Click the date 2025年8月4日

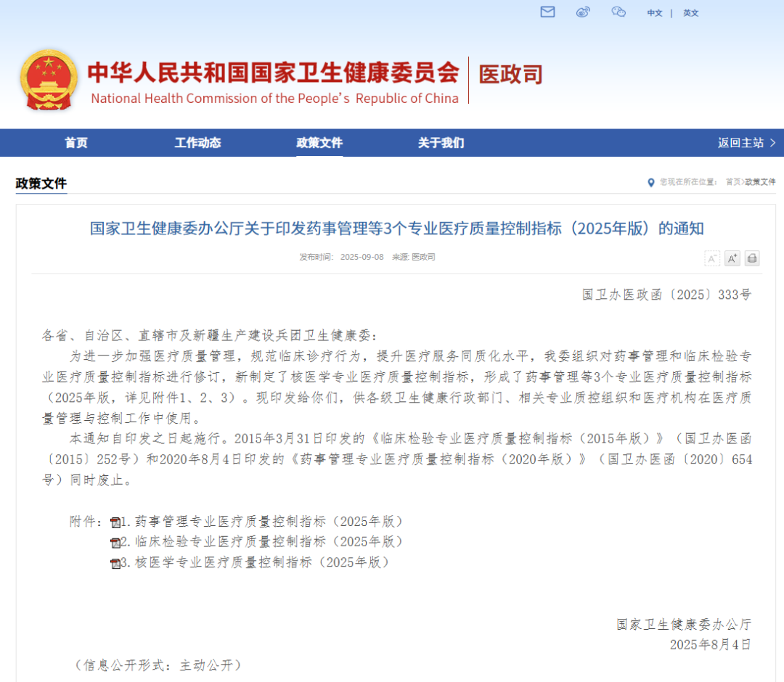pyautogui.click(x=711, y=644)
